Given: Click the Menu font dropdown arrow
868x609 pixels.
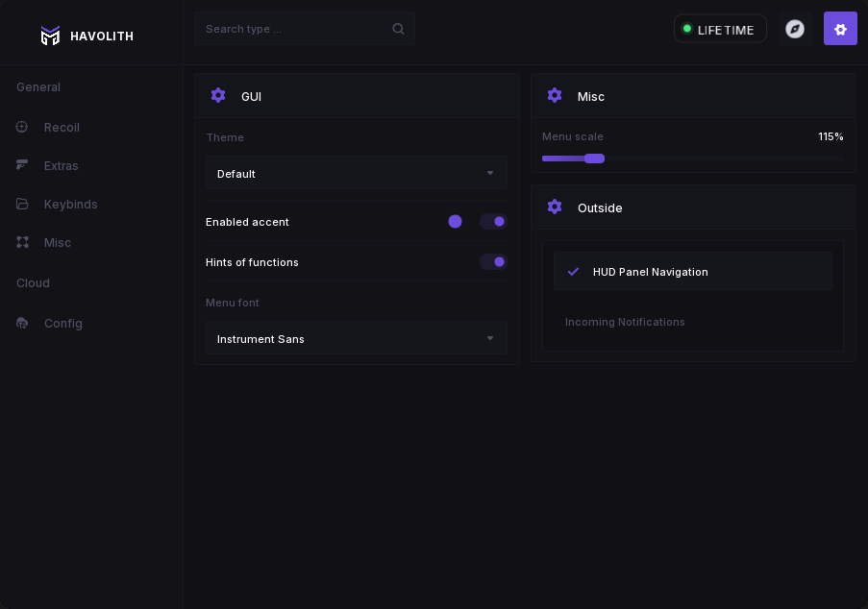Looking at the screenshot, I should point(490,338).
